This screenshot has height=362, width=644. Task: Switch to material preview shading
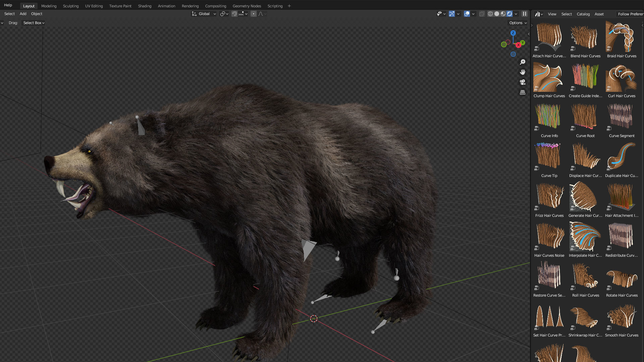[503, 14]
